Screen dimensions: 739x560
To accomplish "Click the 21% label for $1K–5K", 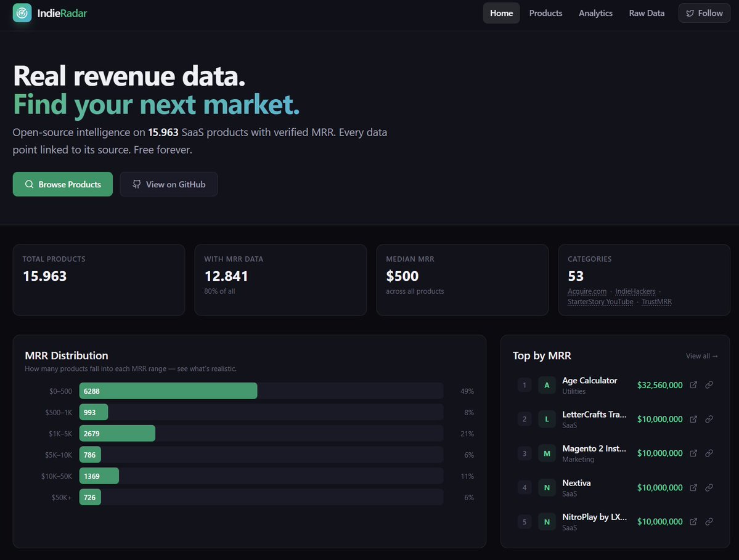I will 467,434.
